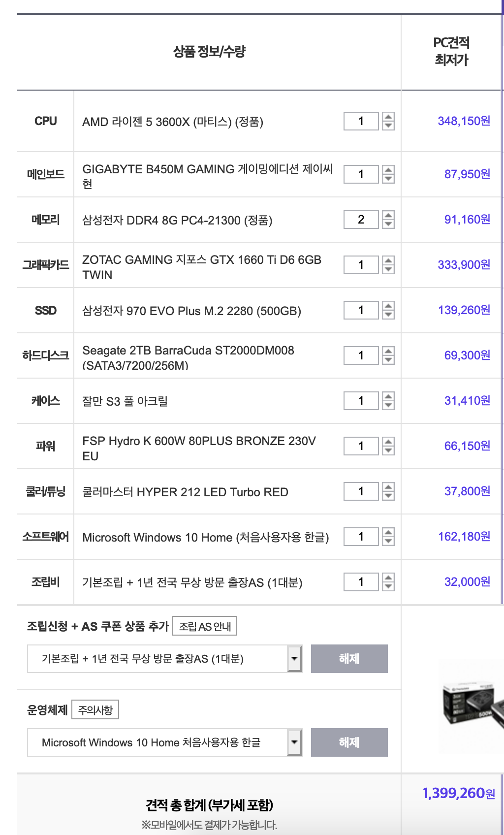The image size is (504, 835).
Task: Increase CPU quantity with up arrow
Action: 388,117
